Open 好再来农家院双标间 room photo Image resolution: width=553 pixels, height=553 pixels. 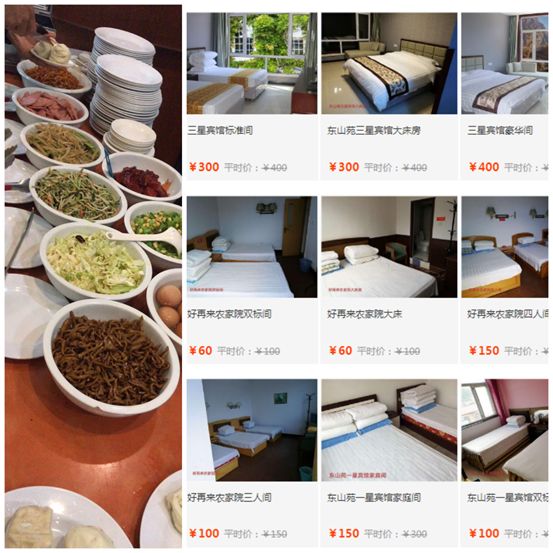point(252,247)
